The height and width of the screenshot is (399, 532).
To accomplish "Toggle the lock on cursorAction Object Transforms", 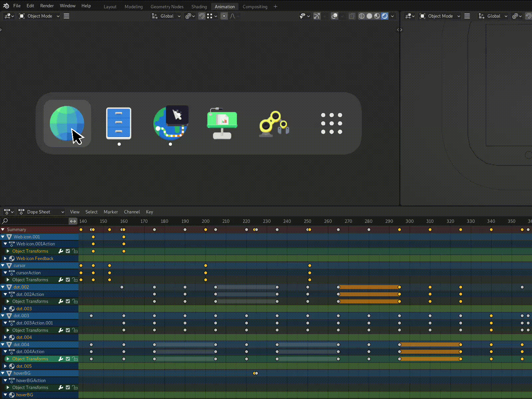I will [x=75, y=280].
